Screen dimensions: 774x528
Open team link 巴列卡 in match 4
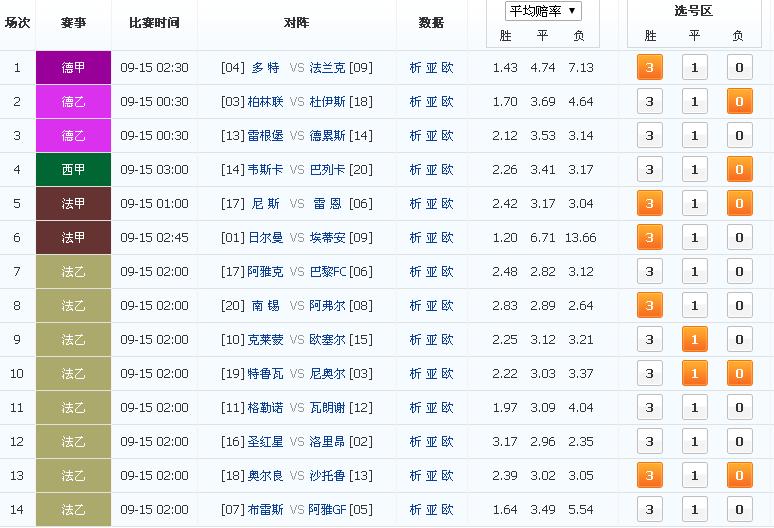tap(326, 170)
